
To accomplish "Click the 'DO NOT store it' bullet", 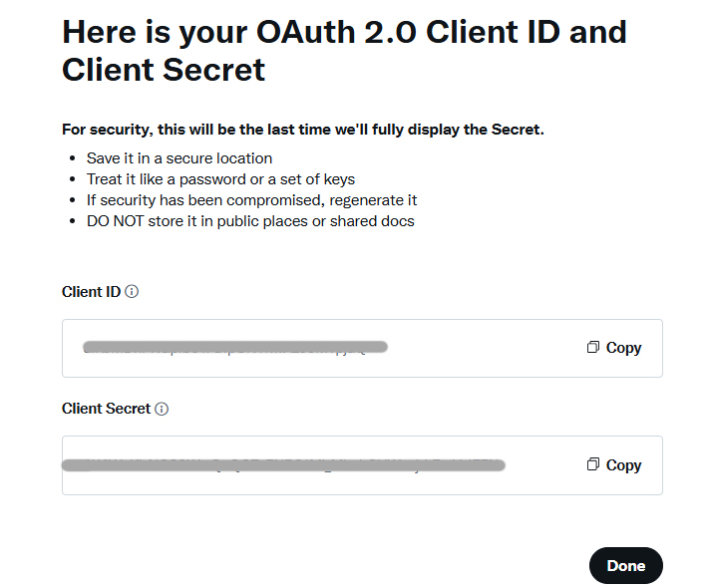I will (250, 221).
